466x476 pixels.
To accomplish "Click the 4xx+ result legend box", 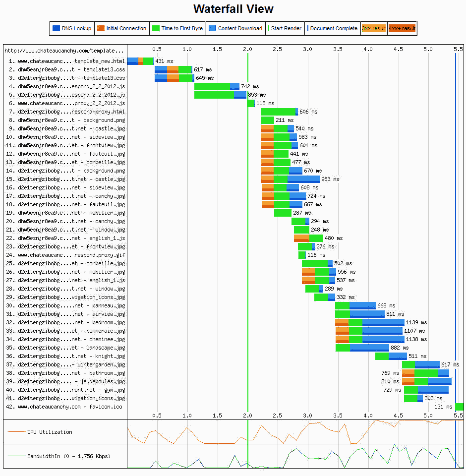I will tap(402, 28).
